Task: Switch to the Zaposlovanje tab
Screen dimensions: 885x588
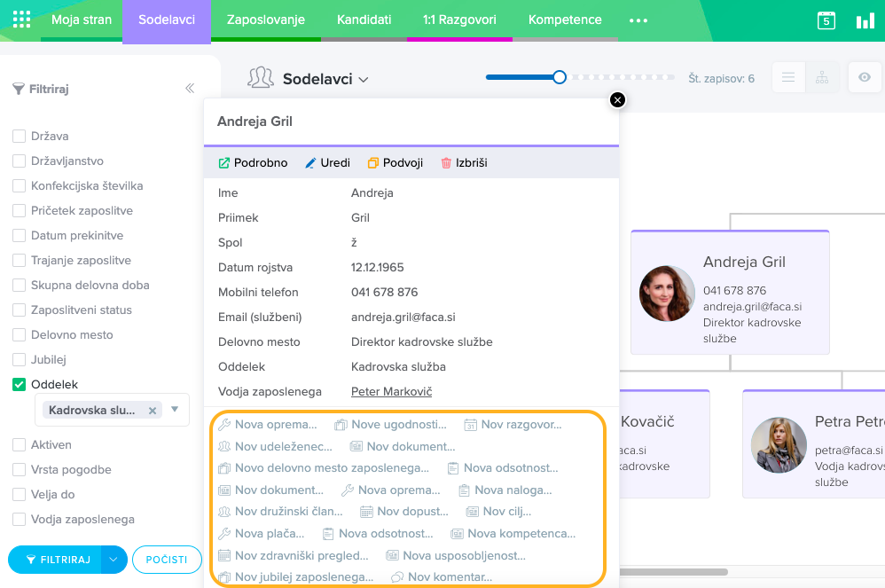Action: [265, 20]
